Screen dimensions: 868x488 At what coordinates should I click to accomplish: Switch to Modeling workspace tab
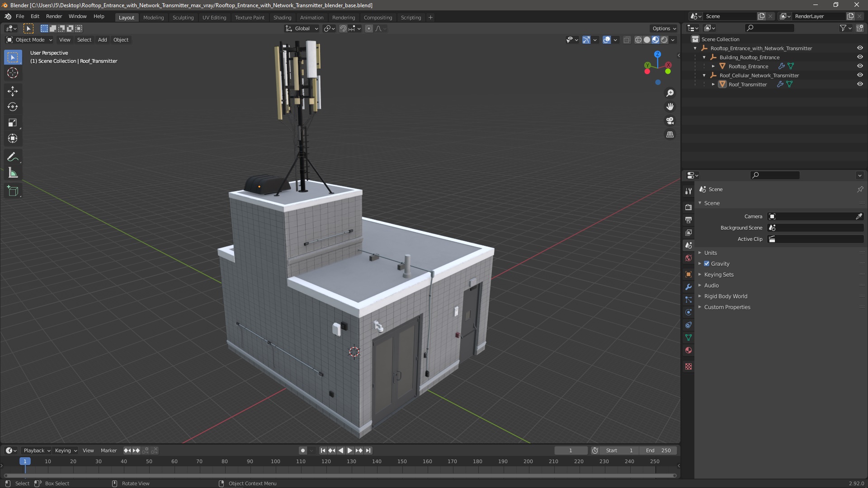pyautogui.click(x=153, y=18)
